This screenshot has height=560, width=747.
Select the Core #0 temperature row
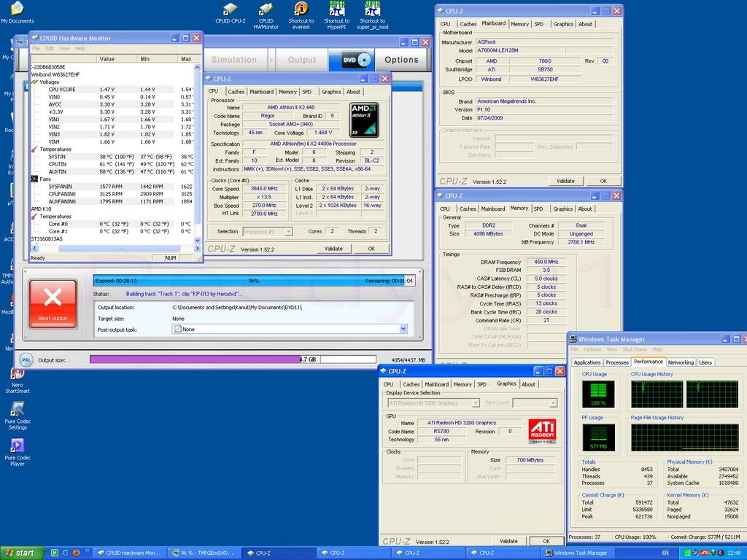112,224
